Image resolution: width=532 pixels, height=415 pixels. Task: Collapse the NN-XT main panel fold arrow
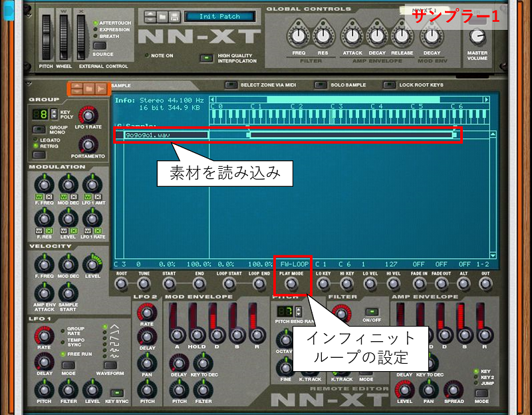[29, 16]
